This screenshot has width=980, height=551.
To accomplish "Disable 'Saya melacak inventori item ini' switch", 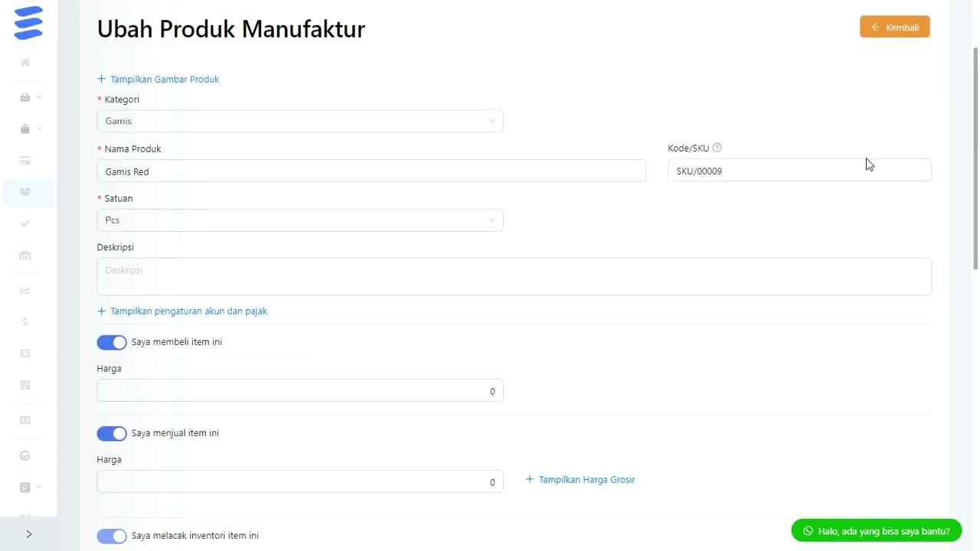I will coord(112,536).
